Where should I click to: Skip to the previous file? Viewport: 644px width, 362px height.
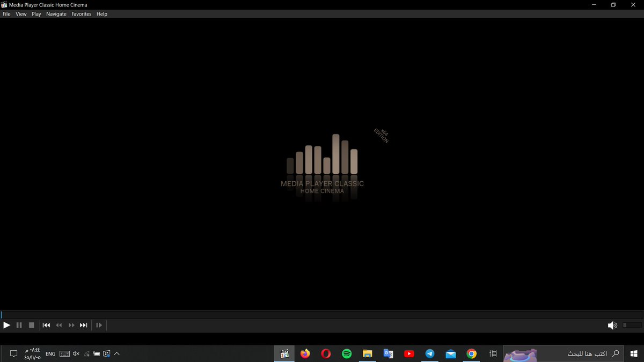pyautogui.click(x=46, y=325)
